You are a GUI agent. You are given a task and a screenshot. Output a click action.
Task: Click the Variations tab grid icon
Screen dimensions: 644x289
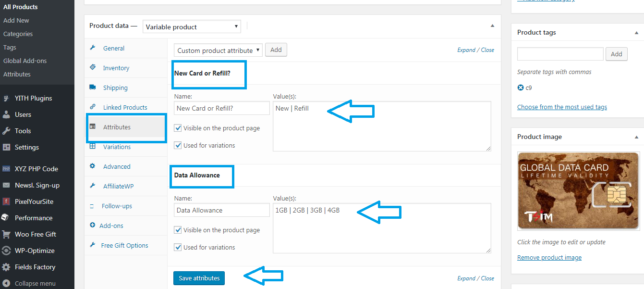point(93,147)
